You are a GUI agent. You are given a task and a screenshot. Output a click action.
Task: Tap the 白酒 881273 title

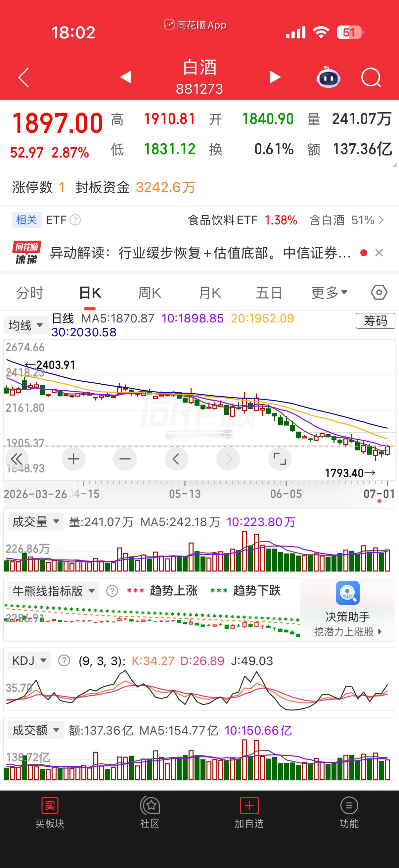(x=199, y=77)
